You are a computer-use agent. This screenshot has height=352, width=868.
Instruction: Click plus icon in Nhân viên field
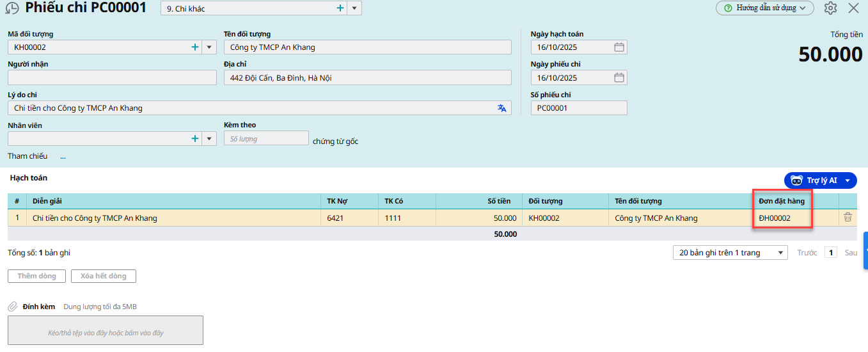click(x=195, y=139)
